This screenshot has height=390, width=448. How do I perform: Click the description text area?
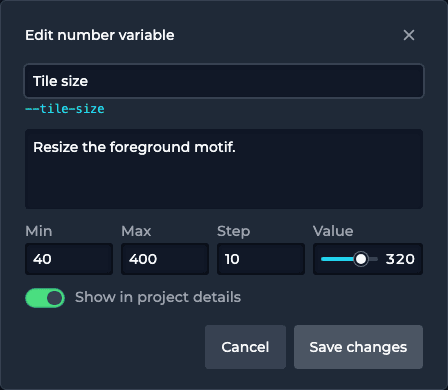224,169
